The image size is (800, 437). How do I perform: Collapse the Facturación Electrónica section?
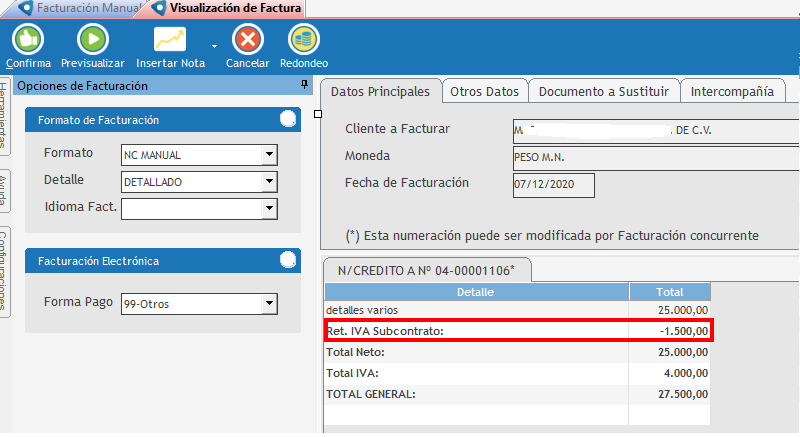click(x=288, y=261)
